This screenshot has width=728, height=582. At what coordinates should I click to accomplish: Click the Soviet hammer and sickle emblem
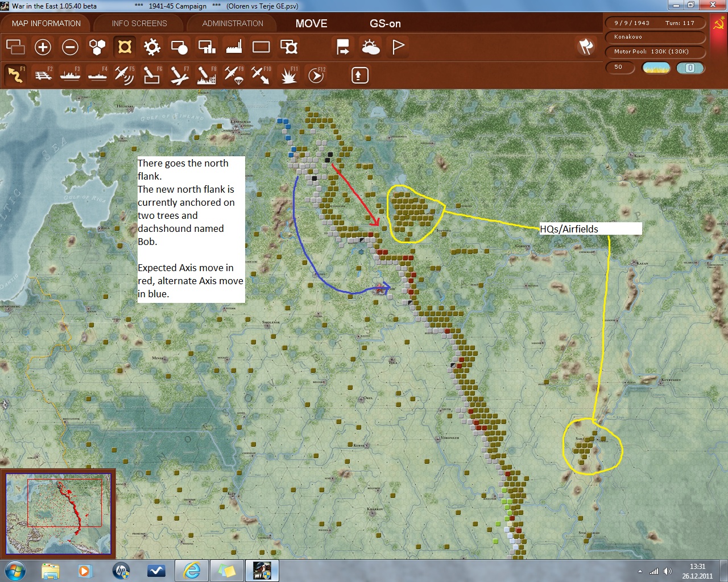point(718,24)
